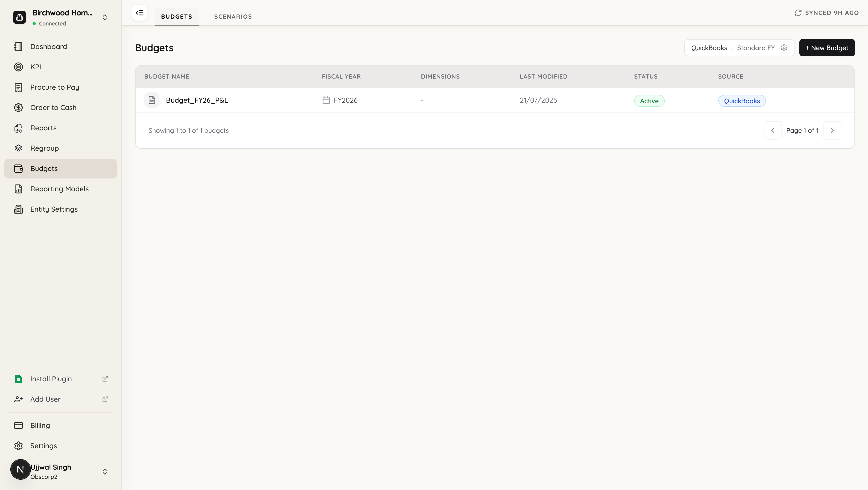Click the Birchwood Homes entity logo icon
Viewport: 868px width, 490px height.
pyautogui.click(x=19, y=17)
